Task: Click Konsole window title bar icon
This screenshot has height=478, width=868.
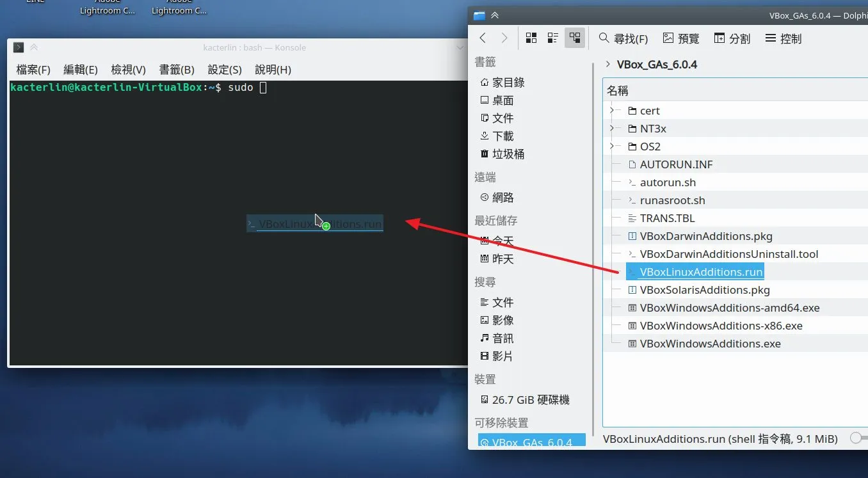Action: (x=19, y=47)
